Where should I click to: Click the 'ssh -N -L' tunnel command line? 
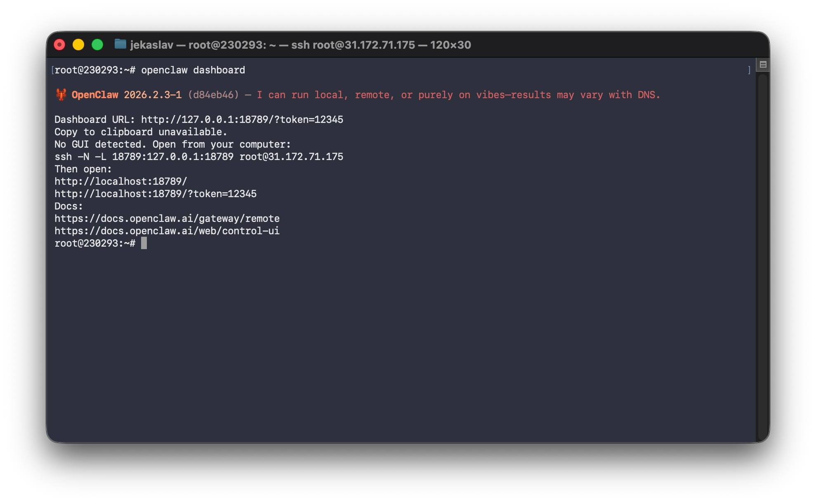pos(198,157)
